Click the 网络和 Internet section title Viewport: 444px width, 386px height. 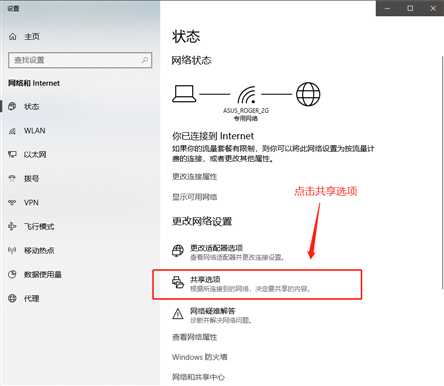point(34,83)
